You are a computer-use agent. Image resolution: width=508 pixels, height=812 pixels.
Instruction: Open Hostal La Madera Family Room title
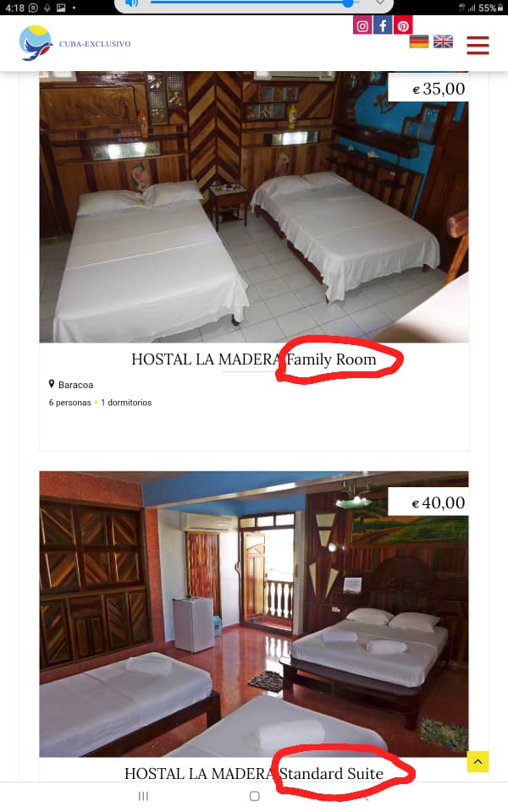[x=254, y=359]
